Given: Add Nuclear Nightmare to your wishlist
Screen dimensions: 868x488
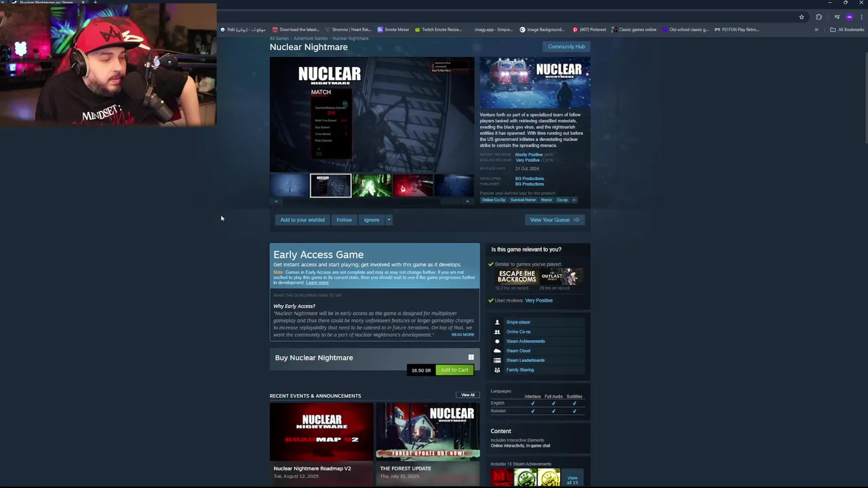Looking at the screenshot, I should point(302,220).
